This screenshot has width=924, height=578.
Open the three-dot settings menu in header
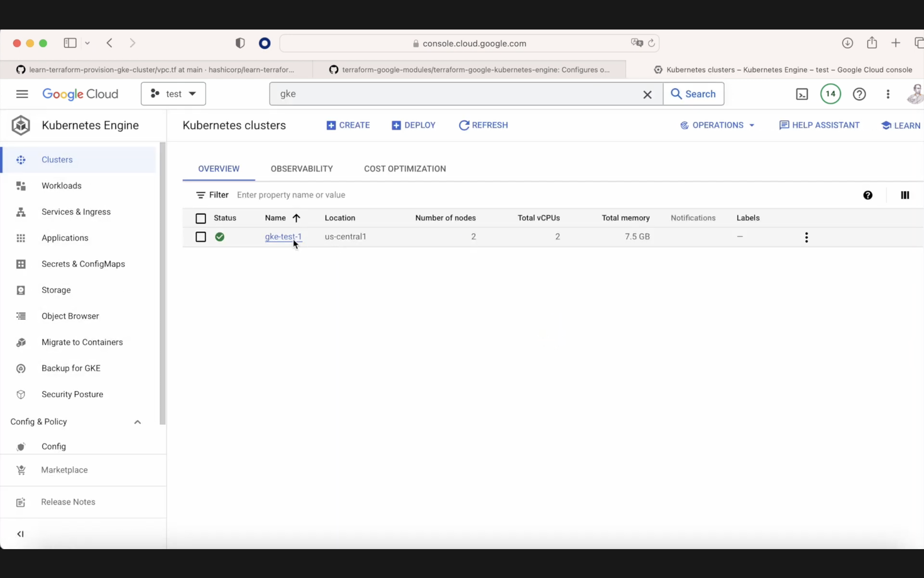coord(888,94)
